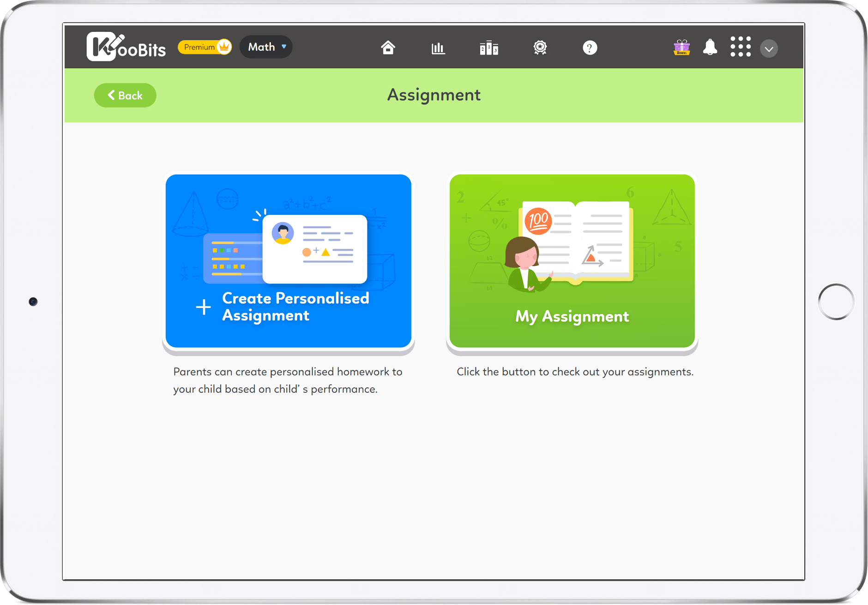Viewport: 868px width, 605px height.
Task: Check notifications via the bell icon
Action: point(710,47)
